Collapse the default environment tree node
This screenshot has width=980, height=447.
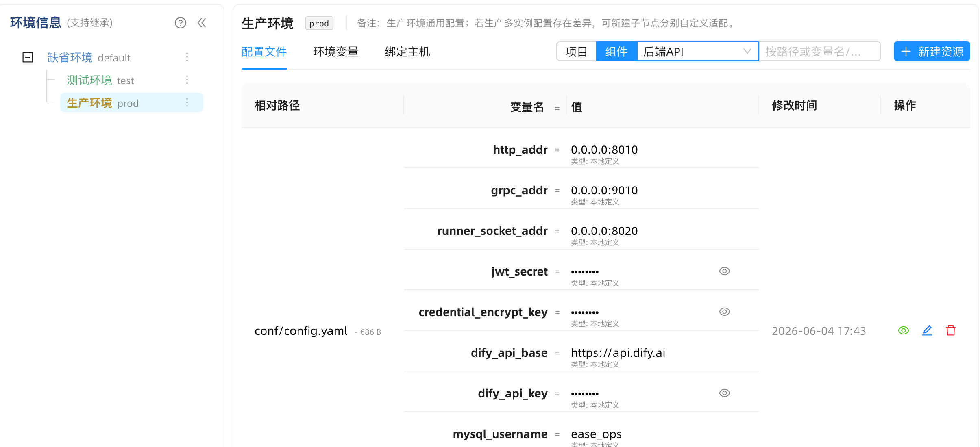(28, 57)
